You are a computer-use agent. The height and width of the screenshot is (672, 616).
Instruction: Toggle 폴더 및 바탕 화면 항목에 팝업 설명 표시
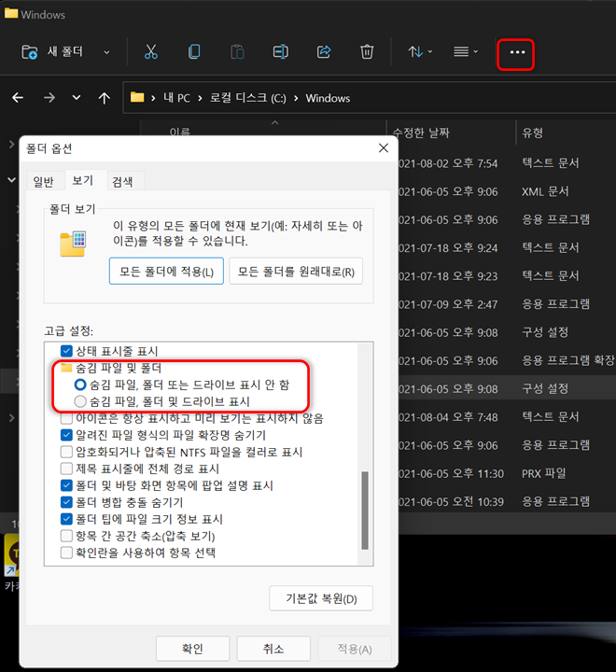click(x=66, y=485)
